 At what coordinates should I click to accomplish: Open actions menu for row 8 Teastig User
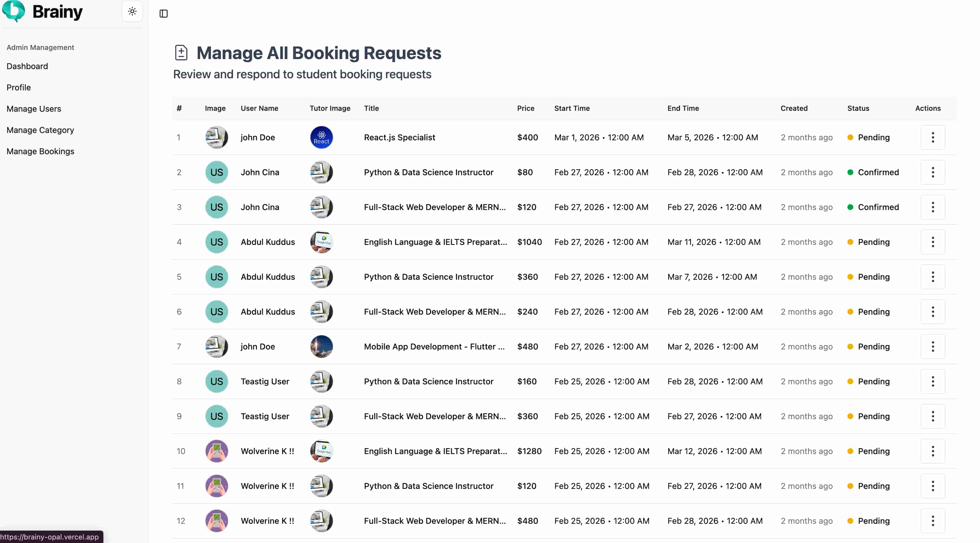(932, 381)
